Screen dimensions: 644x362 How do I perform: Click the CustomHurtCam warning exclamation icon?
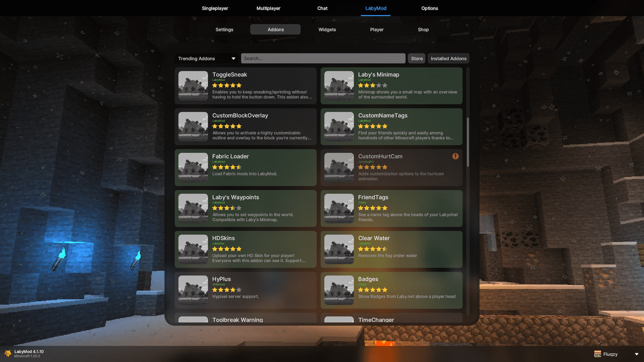tap(455, 156)
